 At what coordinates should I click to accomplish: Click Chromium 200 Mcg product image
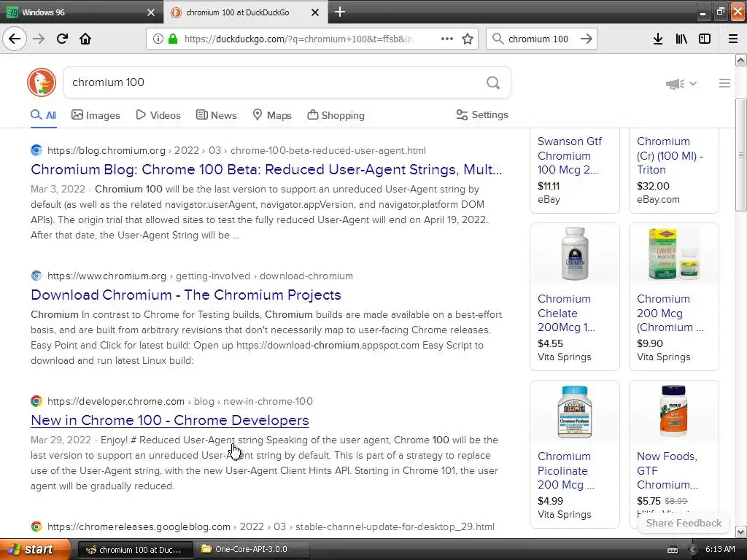[673, 254]
